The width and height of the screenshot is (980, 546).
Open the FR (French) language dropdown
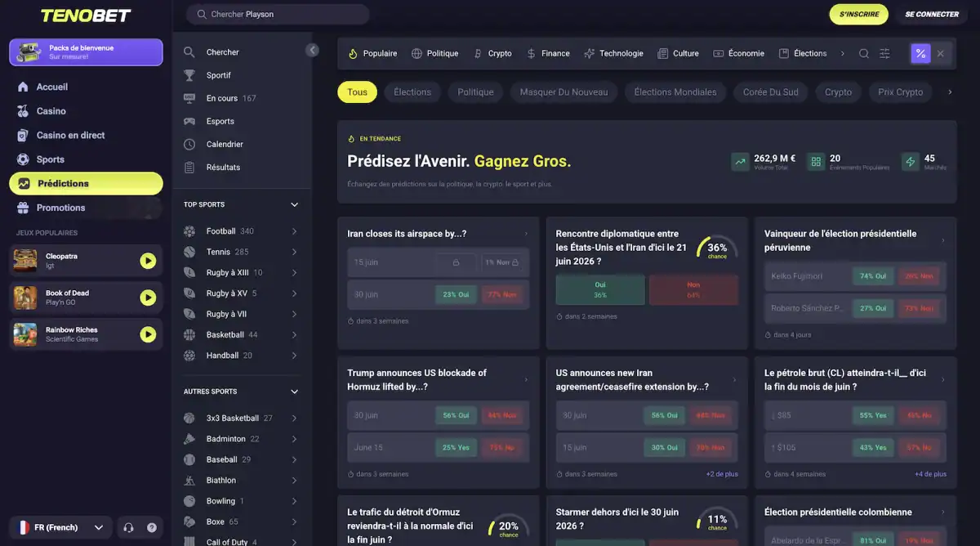pos(61,527)
